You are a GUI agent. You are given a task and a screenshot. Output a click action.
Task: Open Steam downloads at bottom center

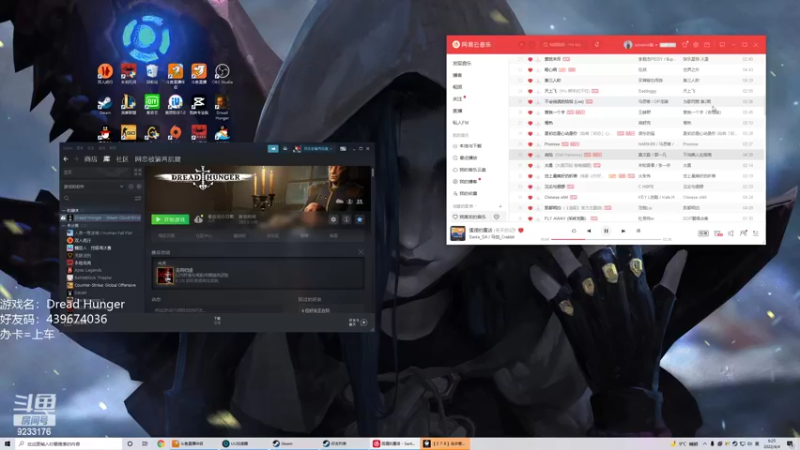pyautogui.click(x=217, y=320)
